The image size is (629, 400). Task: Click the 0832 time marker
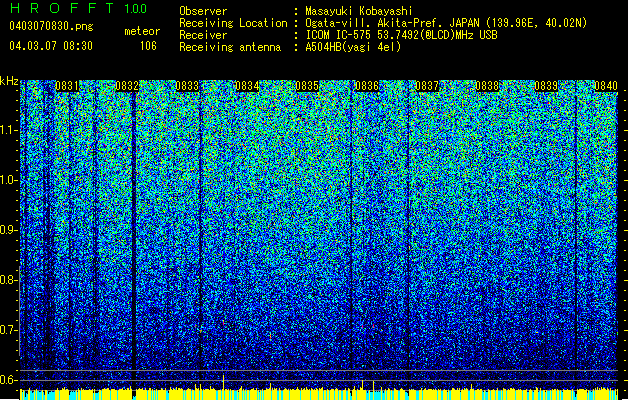127,86
